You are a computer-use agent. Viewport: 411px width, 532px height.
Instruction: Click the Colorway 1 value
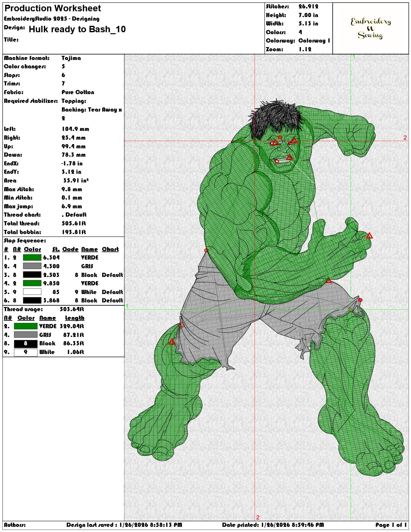click(x=314, y=41)
